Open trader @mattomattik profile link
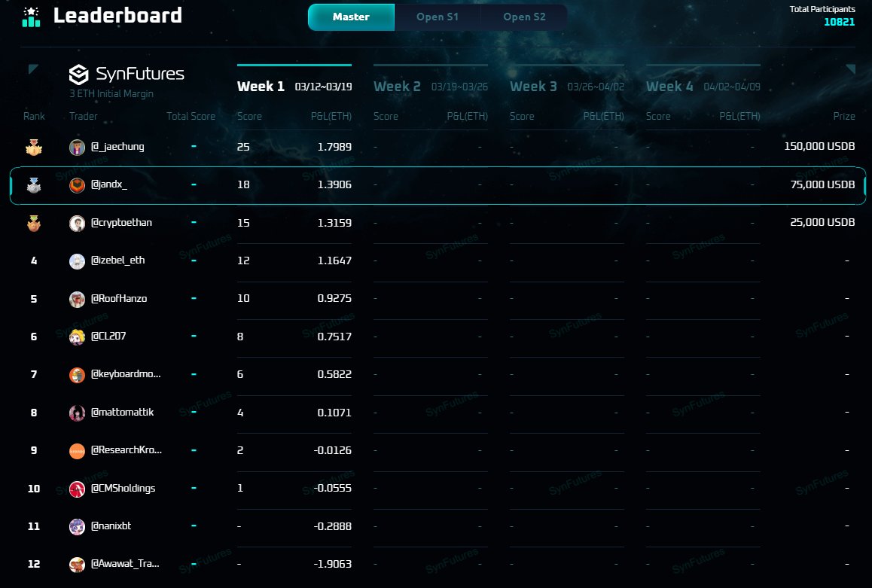The width and height of the screenshot is (872, 588). [x=122, y=412]
